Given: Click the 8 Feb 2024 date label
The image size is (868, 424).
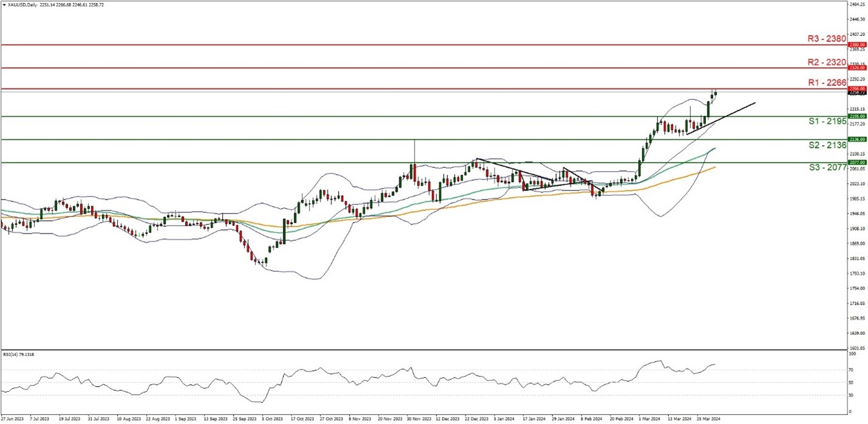Looking at the screenshot, I should pos(591,419).
